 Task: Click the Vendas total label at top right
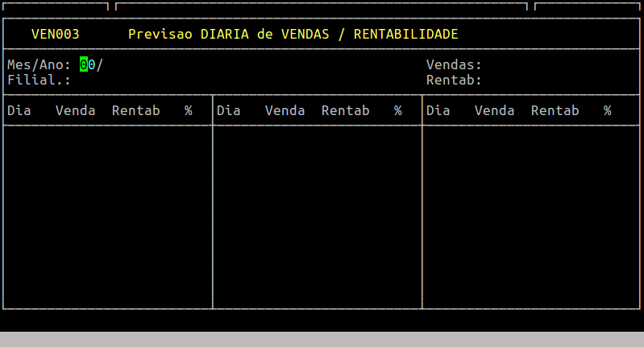click(454, 65)
